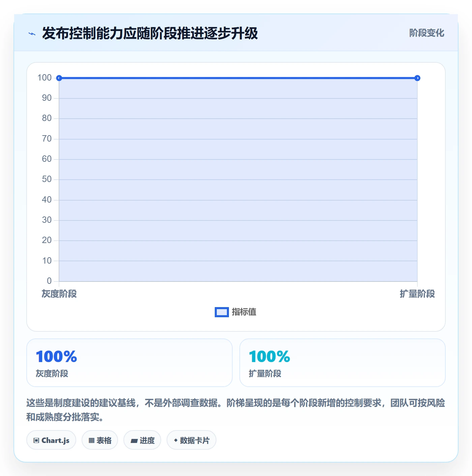Screen dimensions: 472x476
Task: Click the grid icon in the 表格 tag
Action: 91,440
